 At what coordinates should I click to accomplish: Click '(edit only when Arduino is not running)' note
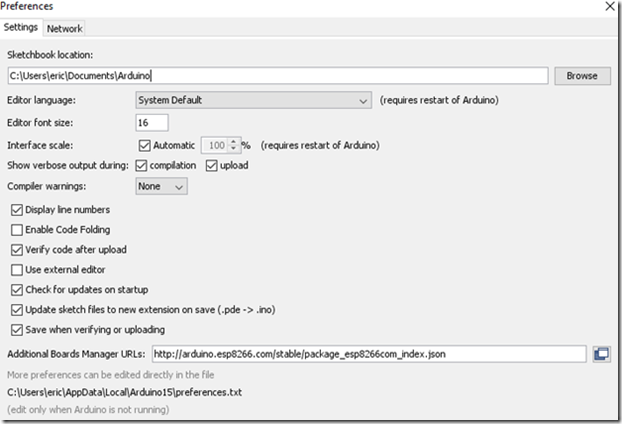tap(88, 409)
